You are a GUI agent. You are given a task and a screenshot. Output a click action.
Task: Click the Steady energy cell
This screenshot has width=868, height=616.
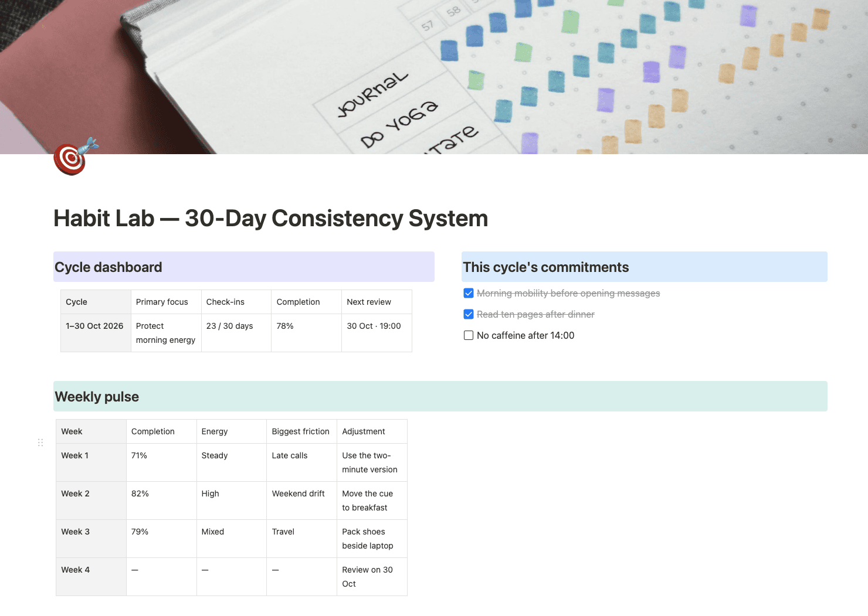[x=232, y=462]
